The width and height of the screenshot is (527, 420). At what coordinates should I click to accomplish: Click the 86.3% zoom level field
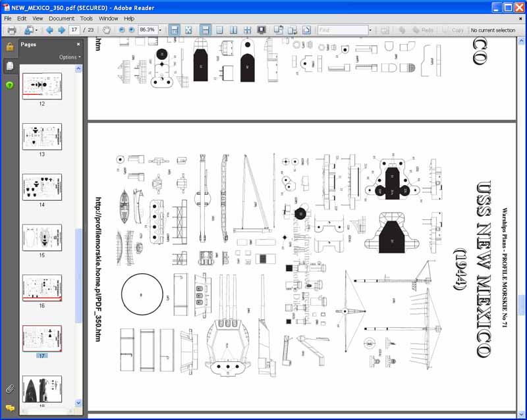[x=148, y=30]
